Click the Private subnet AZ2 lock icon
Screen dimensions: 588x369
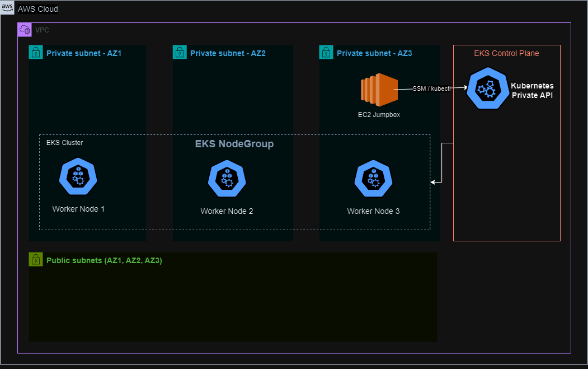180,53
